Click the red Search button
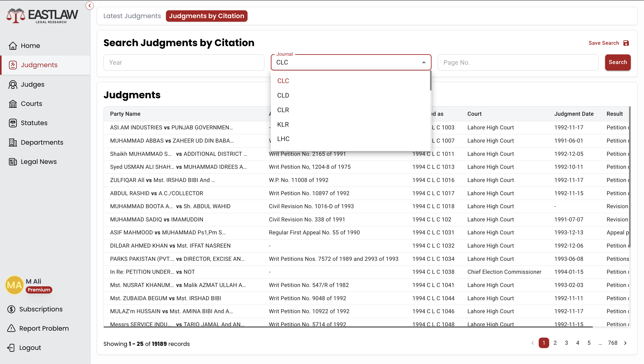The height and width of the screenshot is (364, 644). [617, 62]
